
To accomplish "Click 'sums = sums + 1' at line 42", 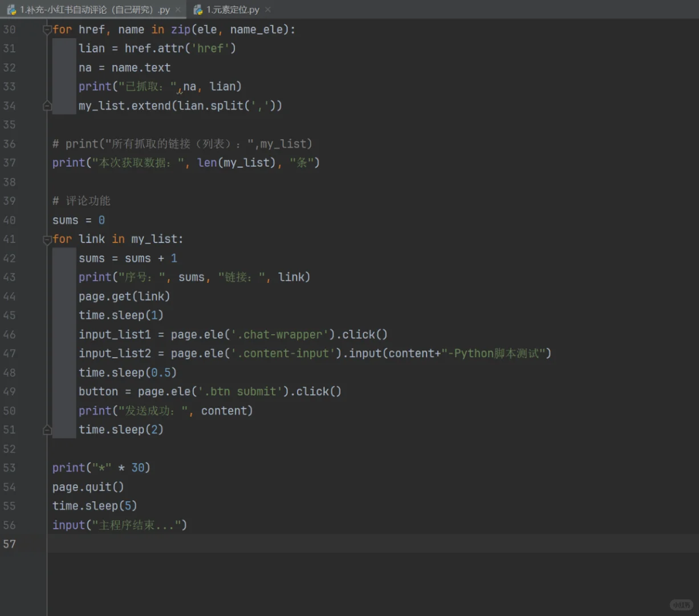I will [x=128, y=258].
